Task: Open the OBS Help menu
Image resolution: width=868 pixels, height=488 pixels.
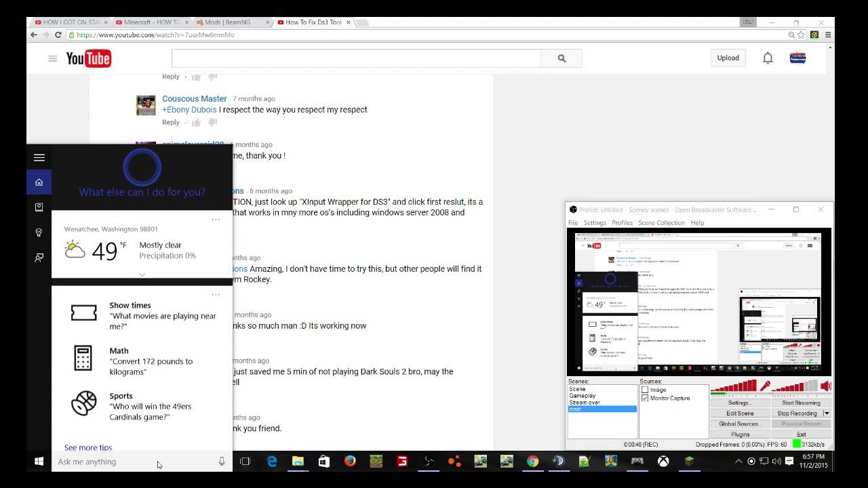Action: (x=697, y=222)
